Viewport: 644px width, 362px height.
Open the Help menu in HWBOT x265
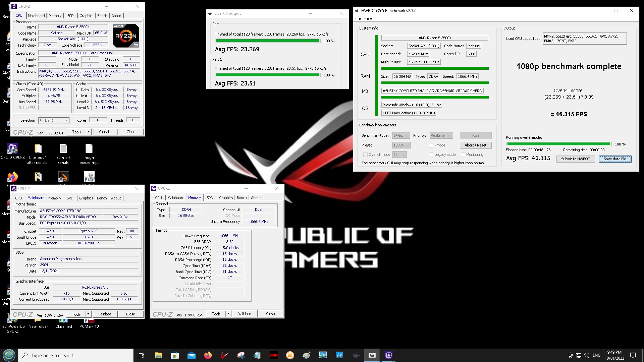tap(368, 18)
